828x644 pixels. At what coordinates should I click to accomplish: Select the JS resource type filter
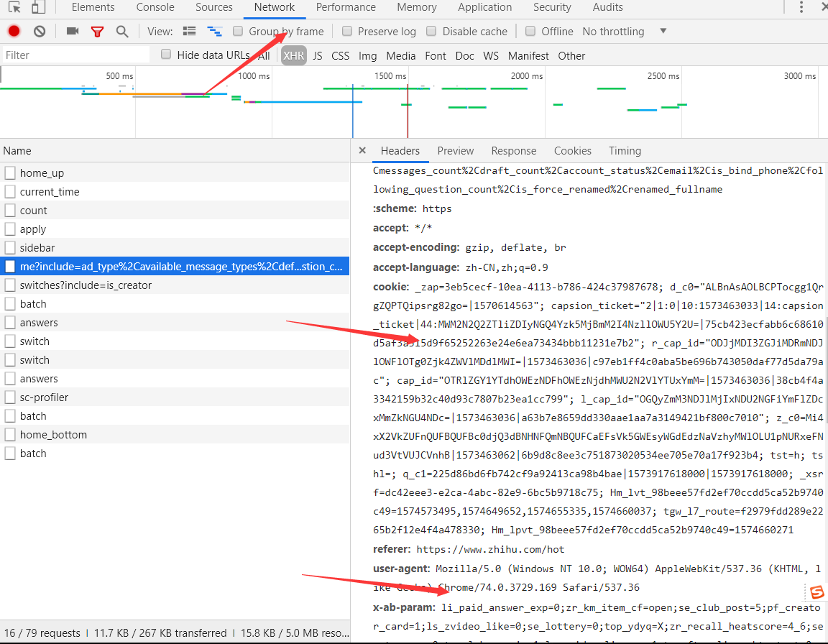coord(318,55)
